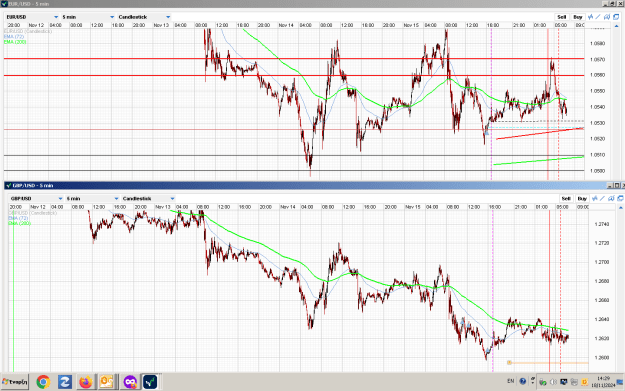Screen dimensions: 625x391
Task: Open Outlook from the taskbar
Action: (106, 382)
